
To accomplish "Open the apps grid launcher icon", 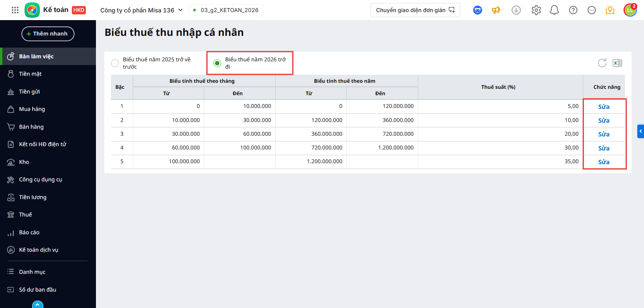I will (15, 10).
